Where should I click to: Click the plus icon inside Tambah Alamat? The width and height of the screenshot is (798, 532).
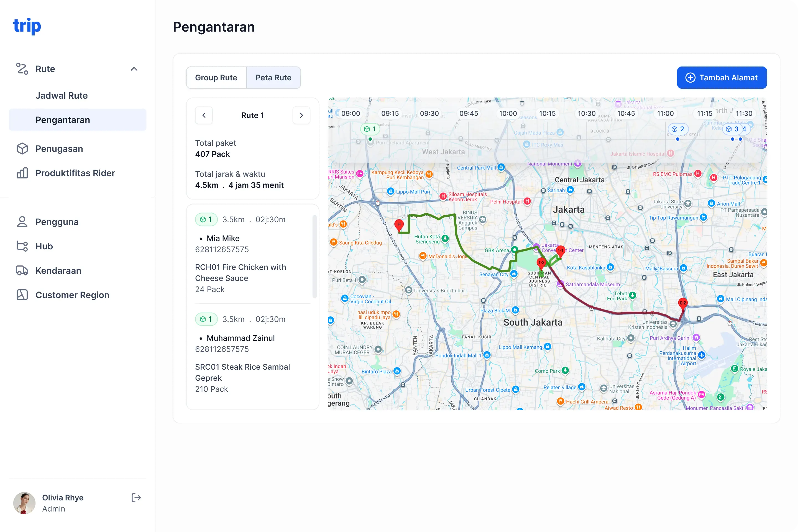pyautogui.click(x=690, y=78)
